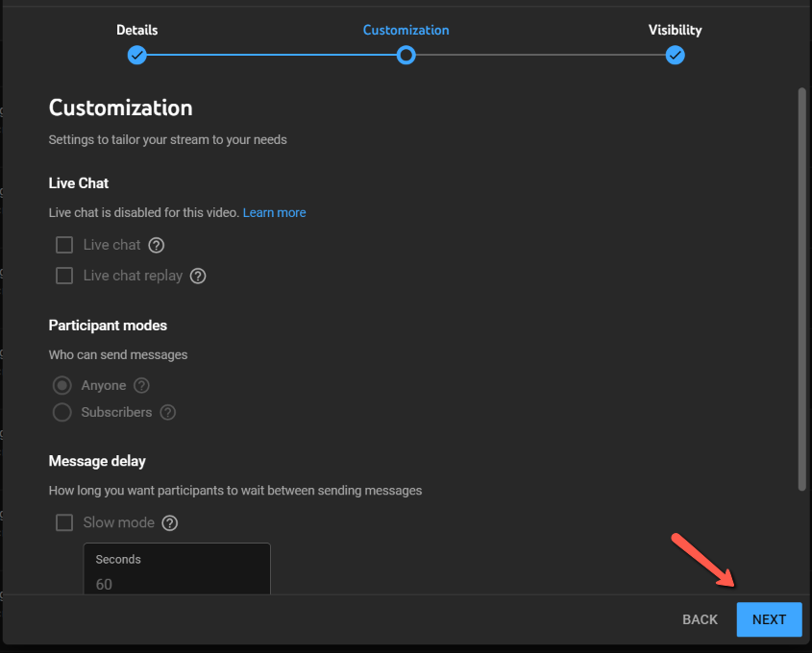Open help icon next to Anyone
This screenshot has width=812, height=653.
point(141,385)
